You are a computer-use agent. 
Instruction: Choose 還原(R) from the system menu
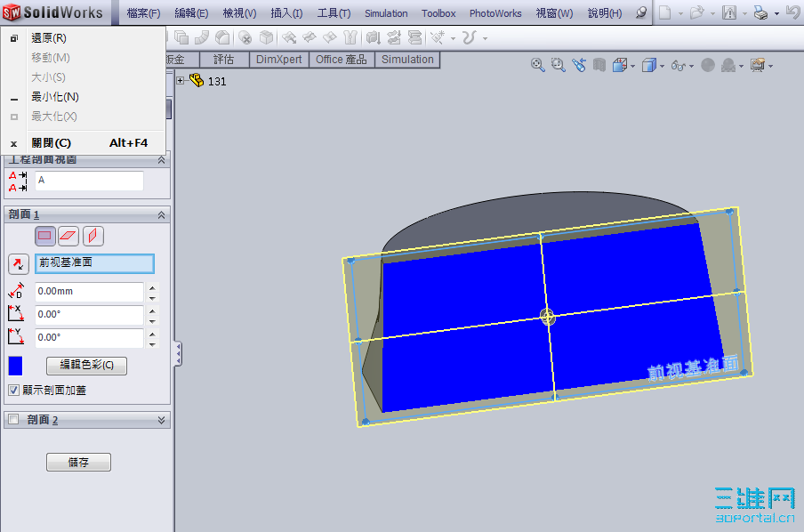click(83, 38)
